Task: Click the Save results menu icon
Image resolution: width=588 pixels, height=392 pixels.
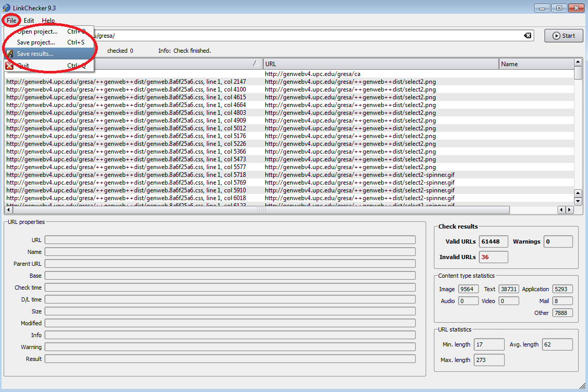Action: [x=9, y=54]
